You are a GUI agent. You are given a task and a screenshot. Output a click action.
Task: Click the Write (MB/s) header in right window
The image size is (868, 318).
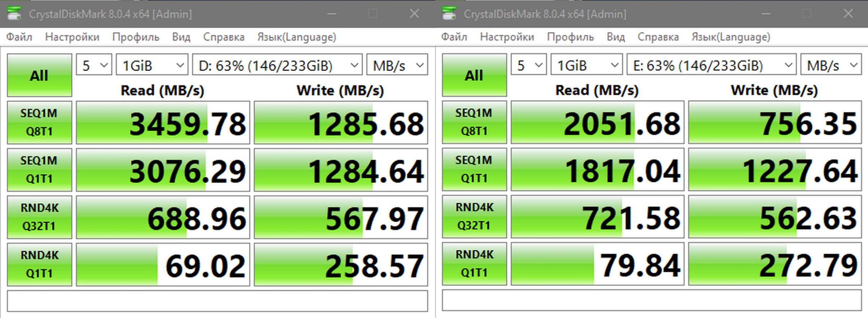(774, 90)
